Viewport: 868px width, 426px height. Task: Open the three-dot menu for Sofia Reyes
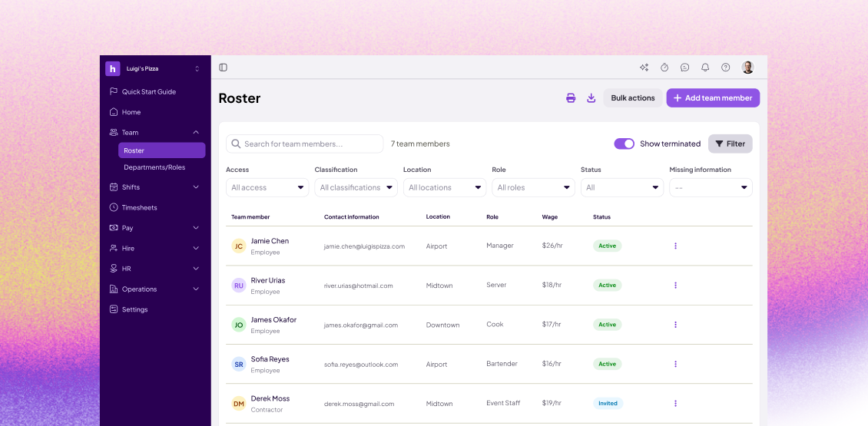pos(675,364)
